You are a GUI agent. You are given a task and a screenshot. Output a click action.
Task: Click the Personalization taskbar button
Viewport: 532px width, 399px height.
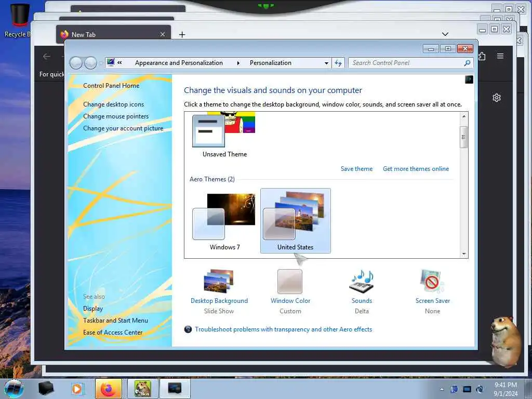(175, 389)
